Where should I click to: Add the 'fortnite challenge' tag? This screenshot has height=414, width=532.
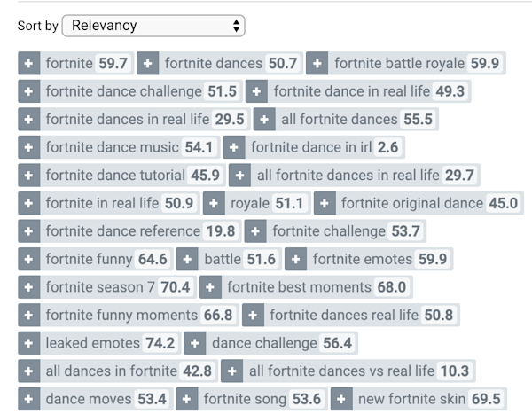pos(255,231)
